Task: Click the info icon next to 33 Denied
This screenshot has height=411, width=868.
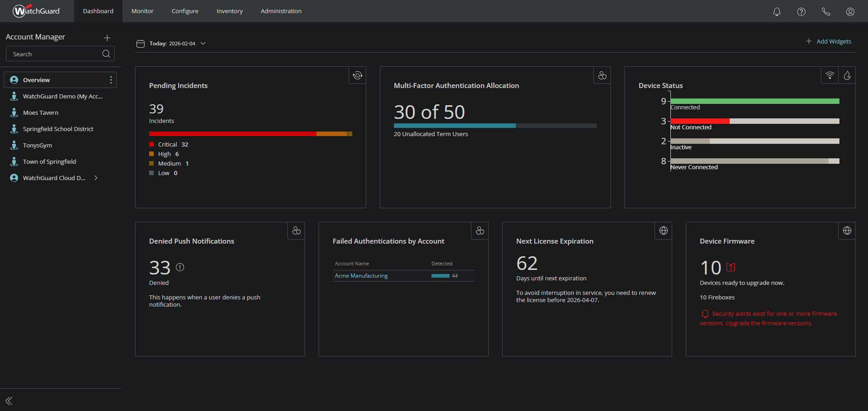Action: pos(180,267)
